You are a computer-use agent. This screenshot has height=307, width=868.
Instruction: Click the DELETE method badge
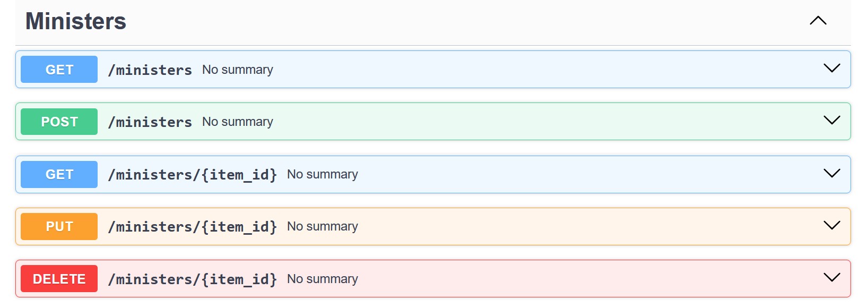58,278
